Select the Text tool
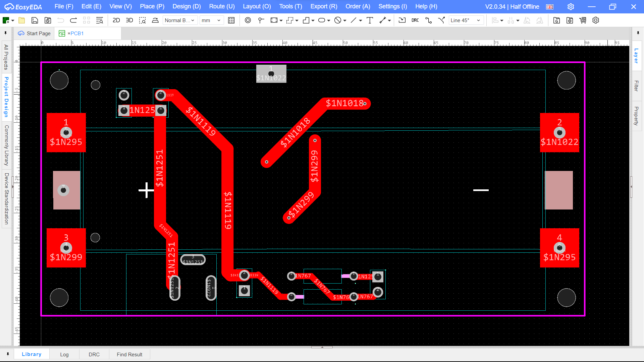The height and width of the screenshot is (362, 644). pos(370,20)
